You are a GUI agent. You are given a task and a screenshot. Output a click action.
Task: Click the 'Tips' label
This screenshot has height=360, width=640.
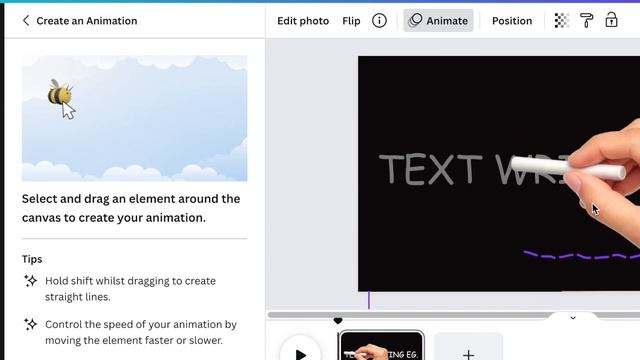[32, 259]
